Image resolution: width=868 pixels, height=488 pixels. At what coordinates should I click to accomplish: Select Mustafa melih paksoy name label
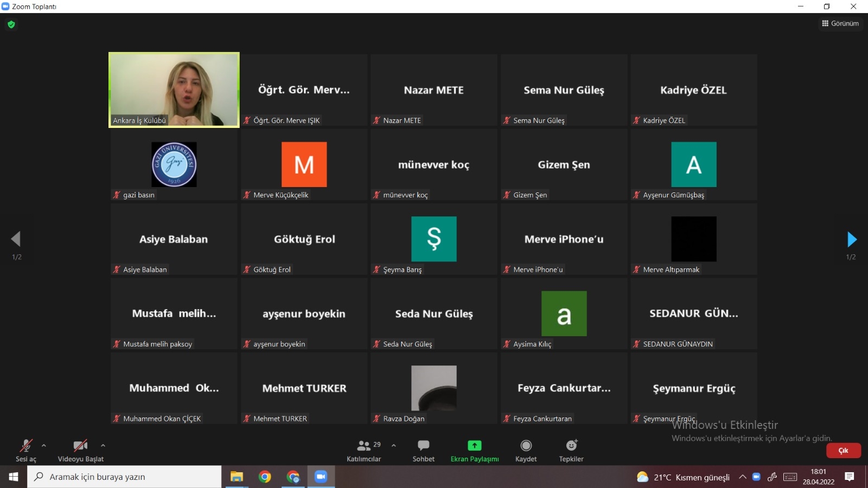[157, 344]
